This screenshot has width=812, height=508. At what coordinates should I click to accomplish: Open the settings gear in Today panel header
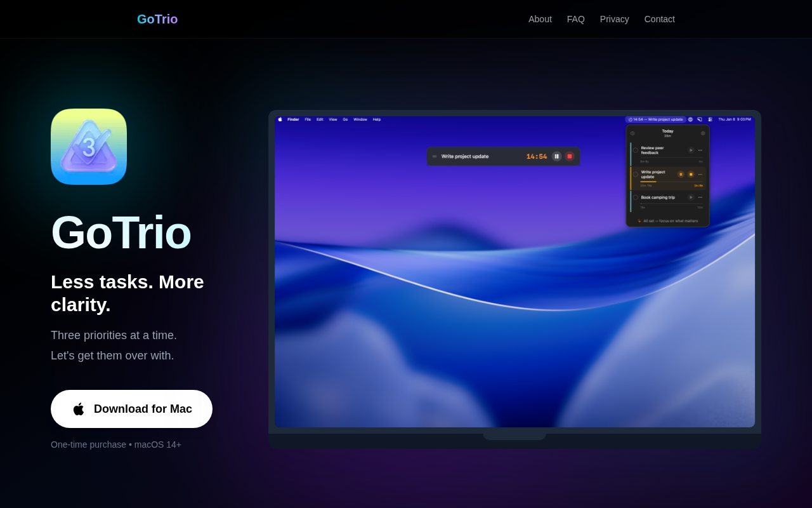(703, 133)
